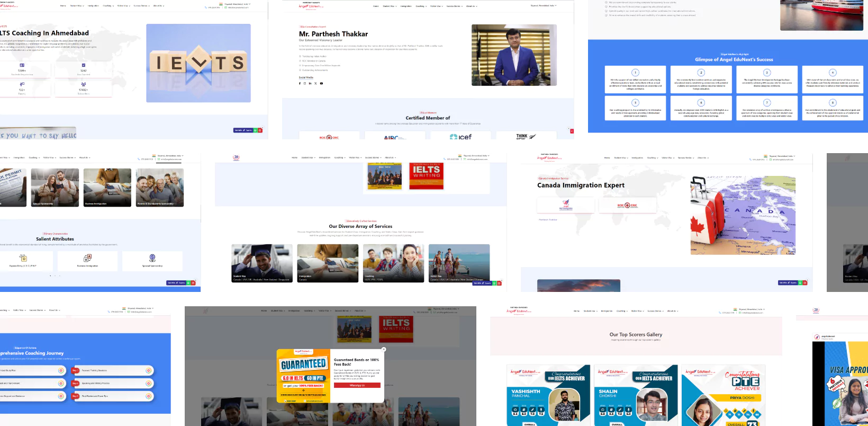
Task: Click the LinkedIn icon under Social Media
Action: click(x=310, y=83)
